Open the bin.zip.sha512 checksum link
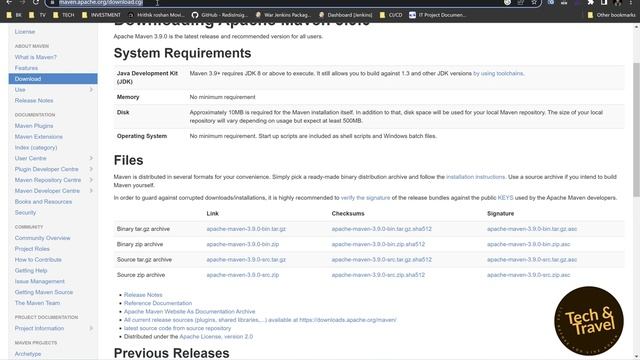This screenshot has height=360, width=640. tap(378, 244)
